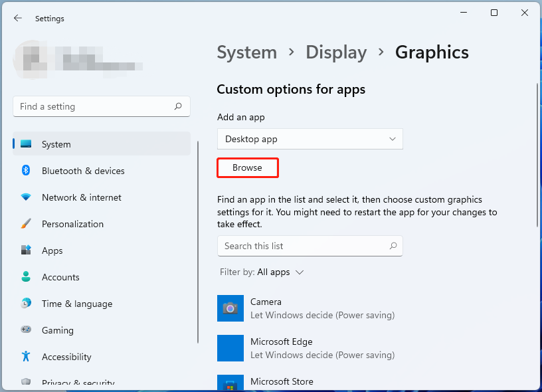The height and width of the screenshot is (392, 542).
Task: Open the Desktop app dropdown
Action: point(310,139)
